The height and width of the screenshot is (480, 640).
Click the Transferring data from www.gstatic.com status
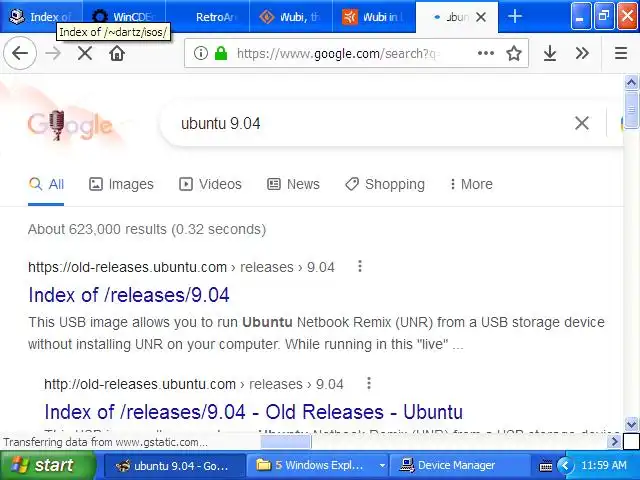(105, 442)
